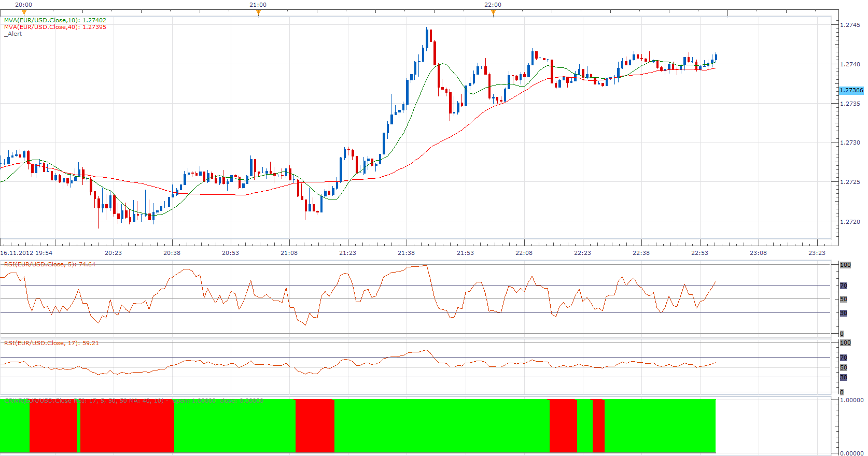Click the orange 22:00 hour marker triangle
Screen dimensions: 868x456
(x=493, y=13)
